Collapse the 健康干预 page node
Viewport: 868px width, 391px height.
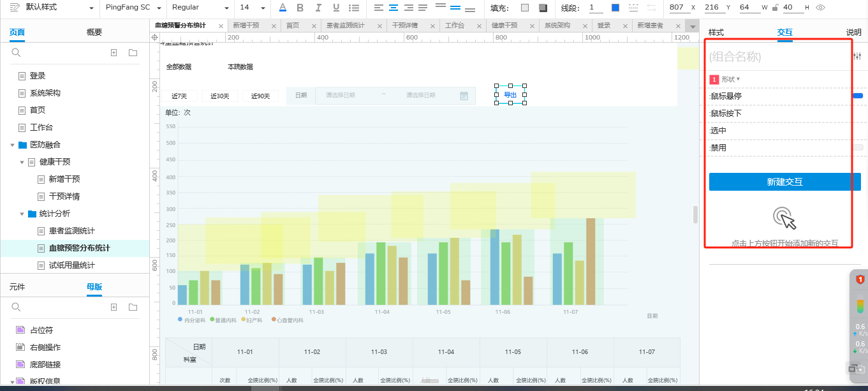coord(22,162)
